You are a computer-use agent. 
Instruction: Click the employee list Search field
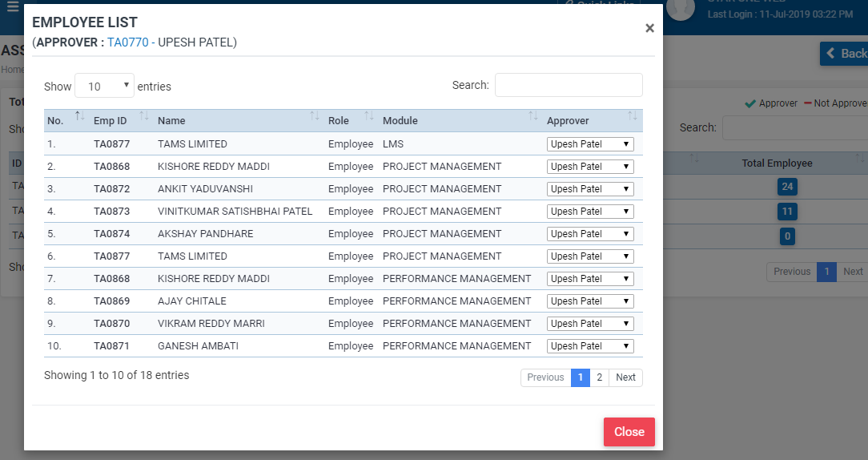(x=568, y=85)
